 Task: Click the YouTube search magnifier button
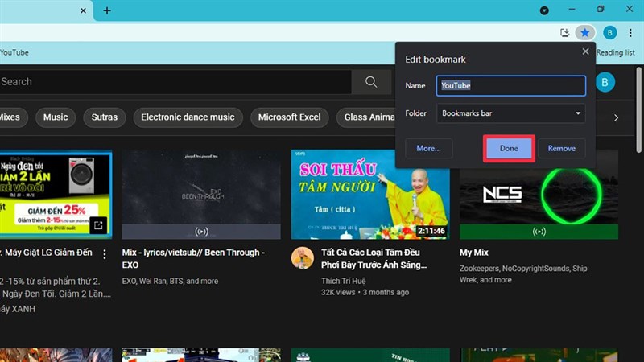(x=371, y=81)
